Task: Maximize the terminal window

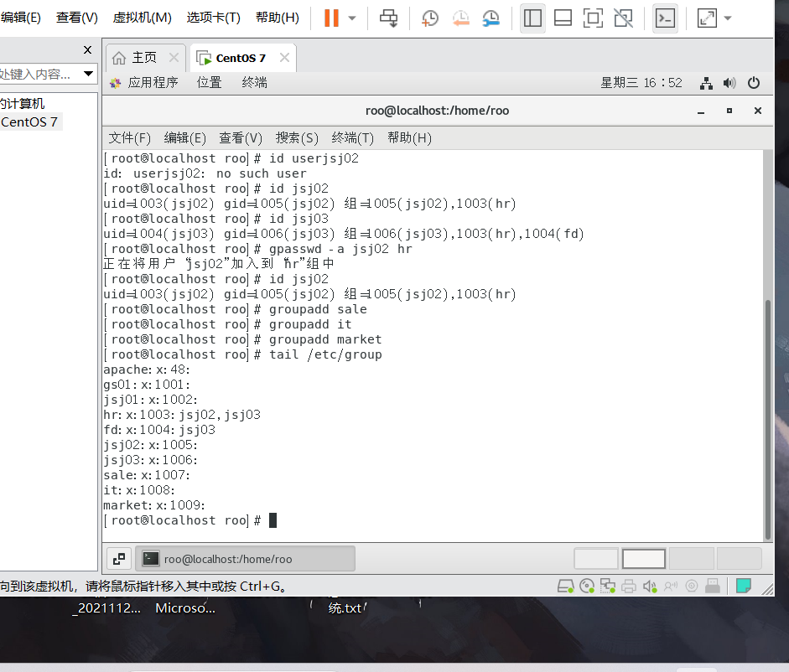Action: click(729, 111)
